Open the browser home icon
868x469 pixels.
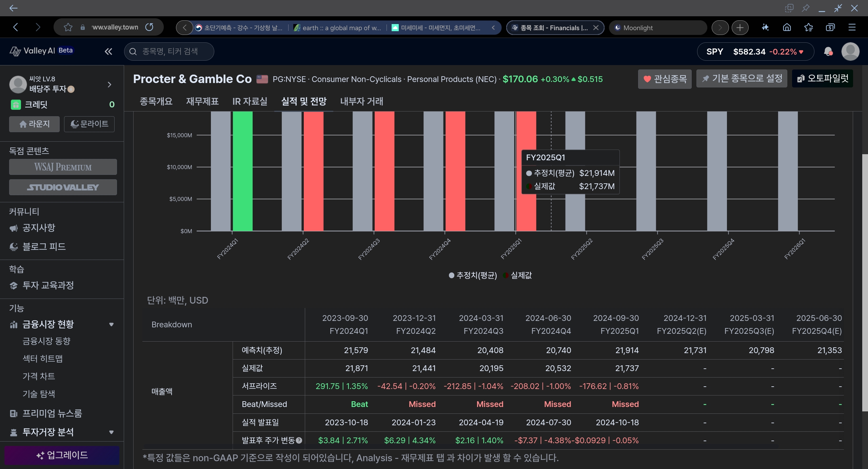(787, 27)
